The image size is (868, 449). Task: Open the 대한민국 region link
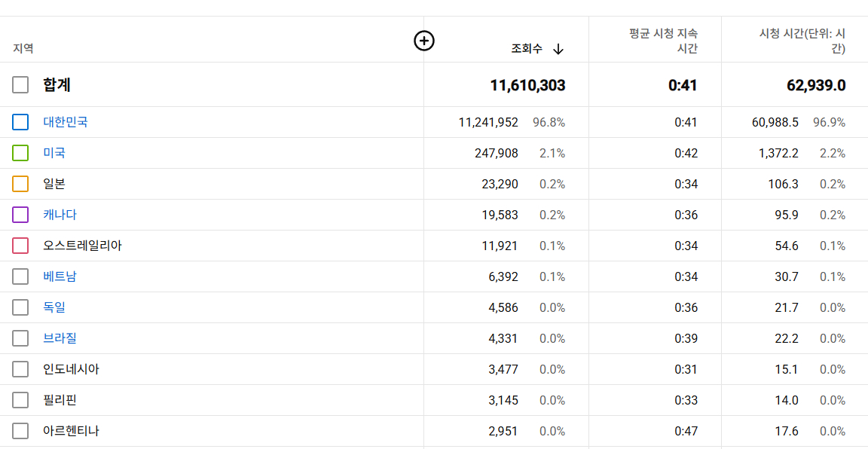pyautogui.click(x=66, y=122)
